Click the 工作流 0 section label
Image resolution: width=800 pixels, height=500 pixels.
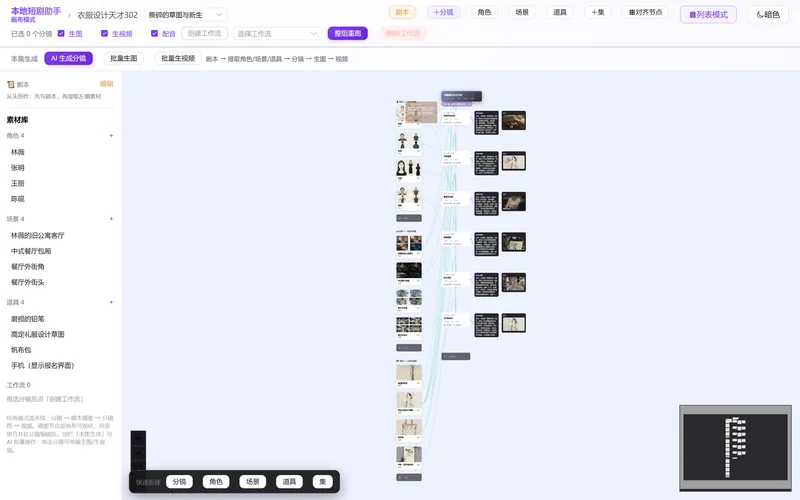click(x=18, y=385)
